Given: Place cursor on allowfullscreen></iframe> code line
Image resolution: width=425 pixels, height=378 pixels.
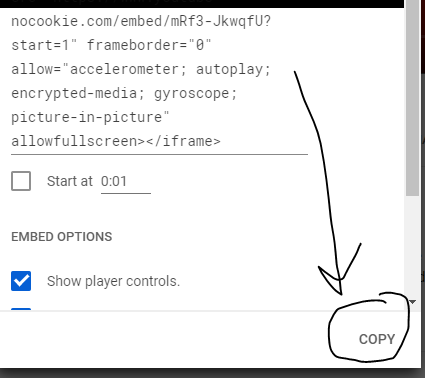Looking at the screenshot, I should tap(116, 141).
